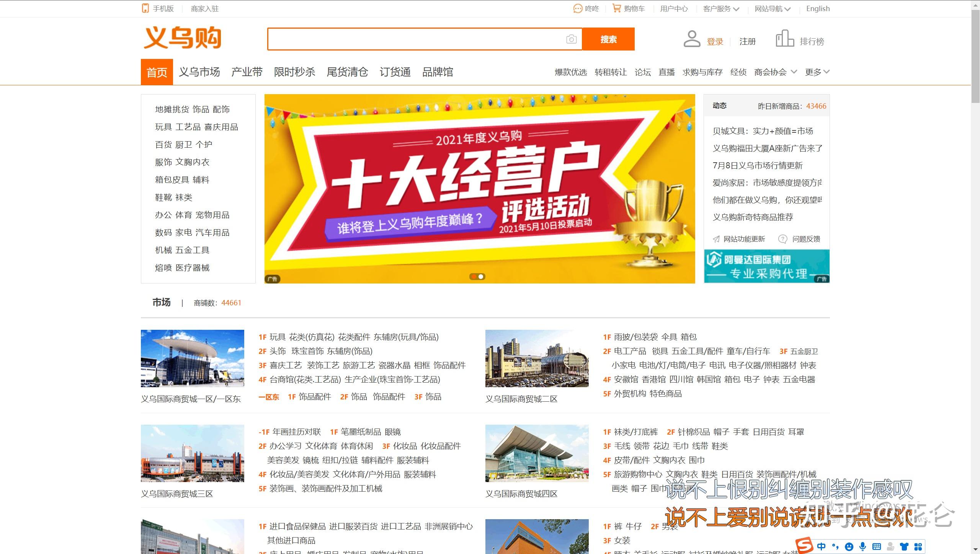This screenshot has width=980, height=554.
Task: Click the microphone voice input icon
Action: (863, 547)
